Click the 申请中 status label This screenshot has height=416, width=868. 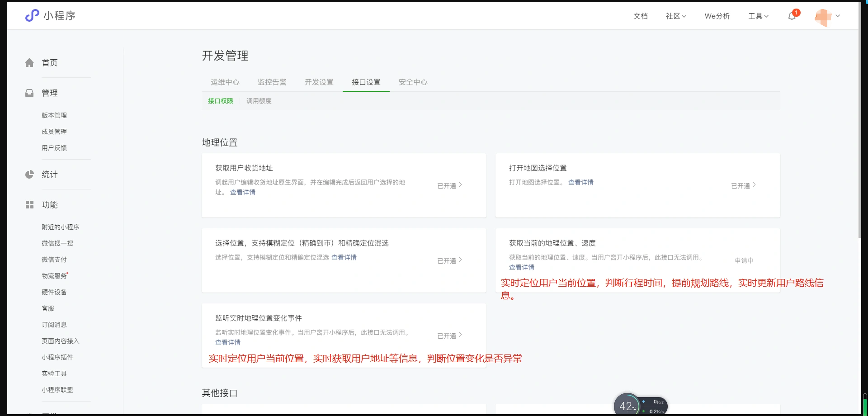[x=744, y=260]
